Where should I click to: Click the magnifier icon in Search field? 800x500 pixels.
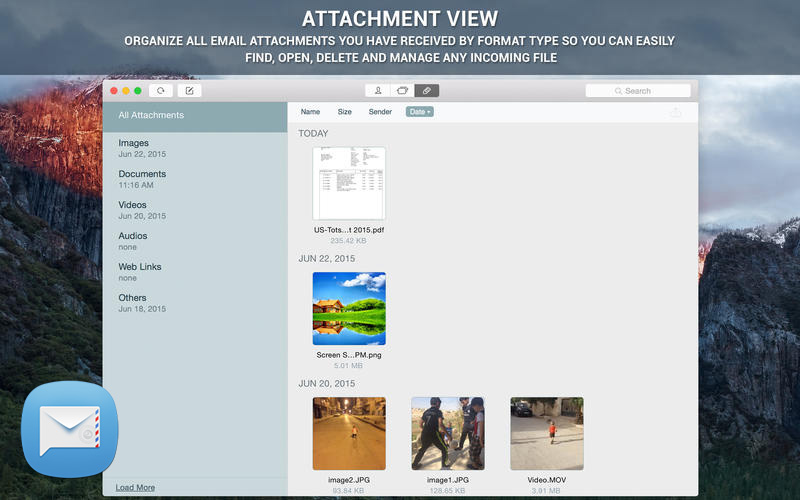[618, 91]
